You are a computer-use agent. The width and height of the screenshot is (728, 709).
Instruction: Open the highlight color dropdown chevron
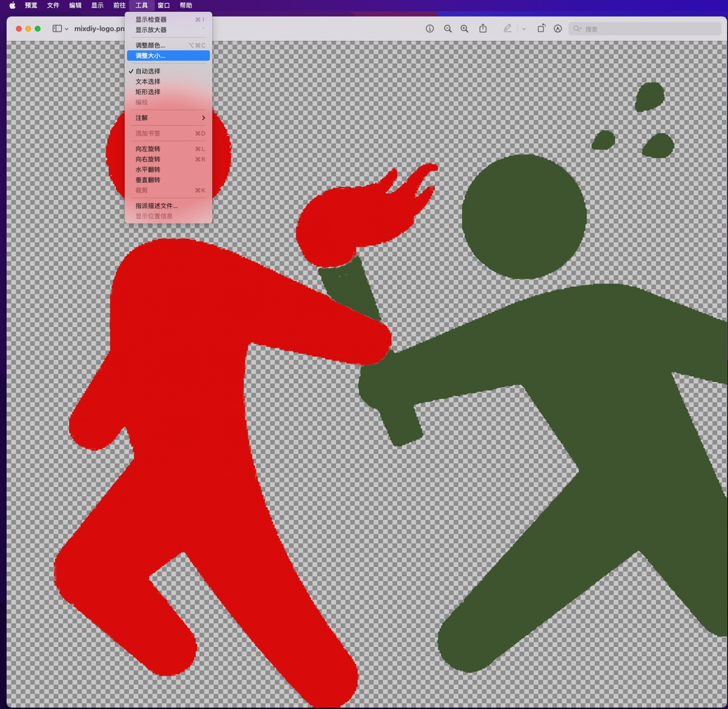[x=524, y=29]
